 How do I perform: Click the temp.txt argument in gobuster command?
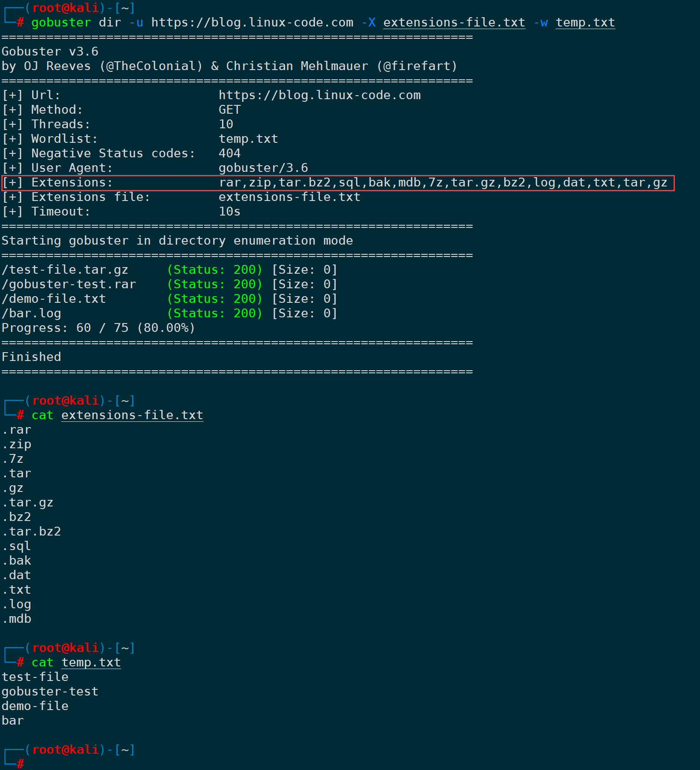[585, 22]
